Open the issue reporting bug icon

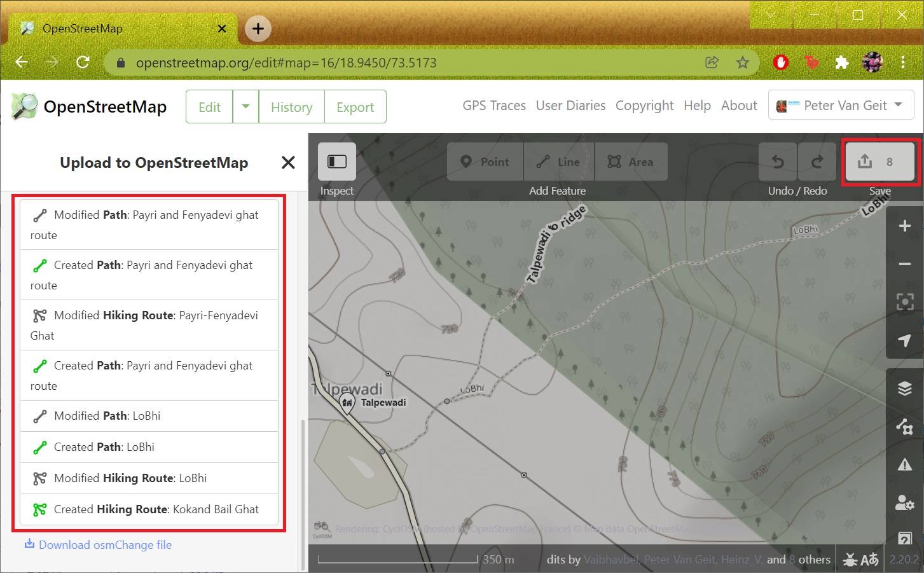click(850, 560)
